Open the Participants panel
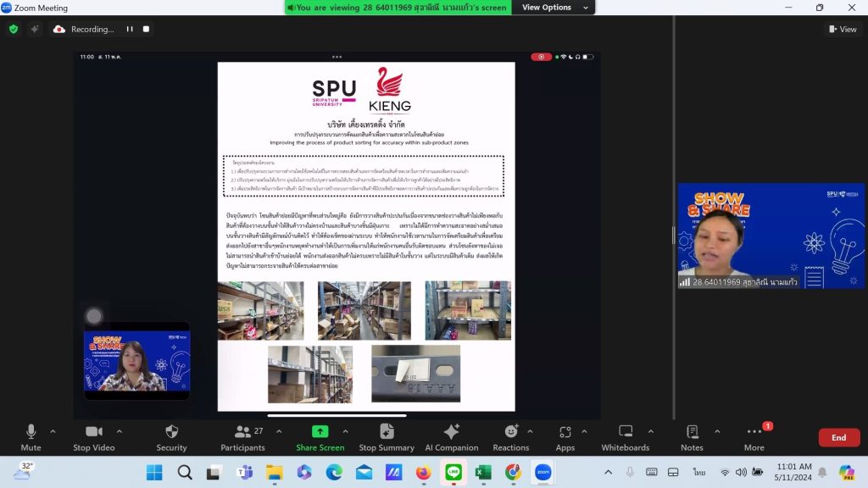The width and height of the screenshot is (868, 488). click(x=243, y=438)
